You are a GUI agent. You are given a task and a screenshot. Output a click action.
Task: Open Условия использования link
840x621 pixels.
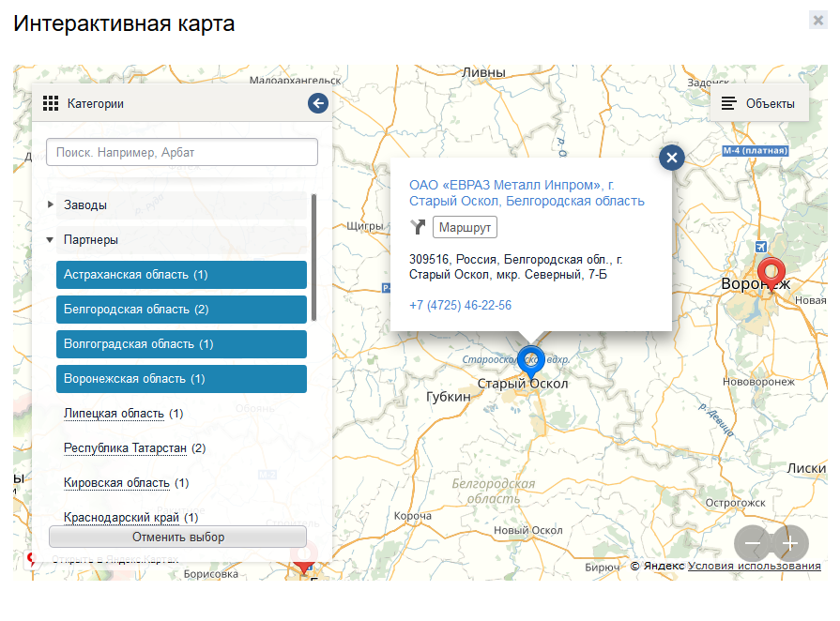pos(754,566)
